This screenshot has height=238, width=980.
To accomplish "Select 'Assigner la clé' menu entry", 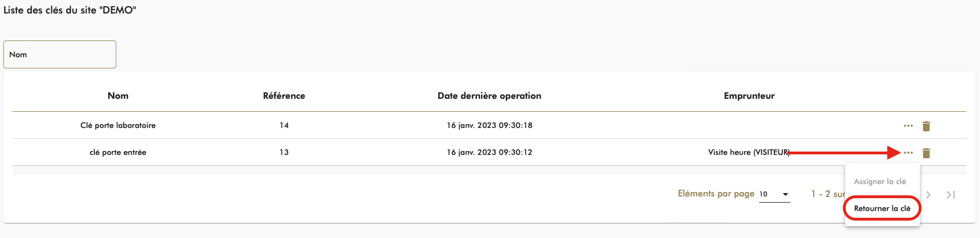I will point(879,181).
